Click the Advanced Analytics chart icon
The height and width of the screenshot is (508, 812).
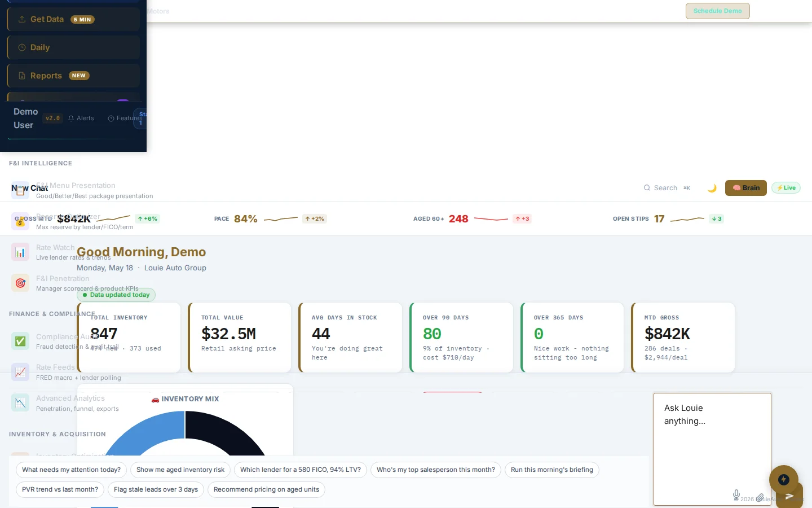pyautogui.click(x=20, y=403)
